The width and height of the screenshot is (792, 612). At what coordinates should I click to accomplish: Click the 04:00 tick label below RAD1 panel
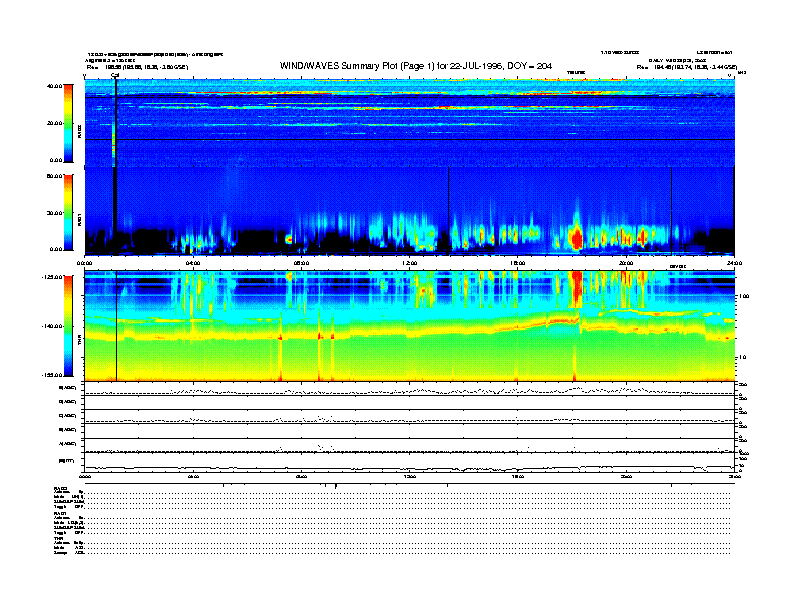click(193, 263)
